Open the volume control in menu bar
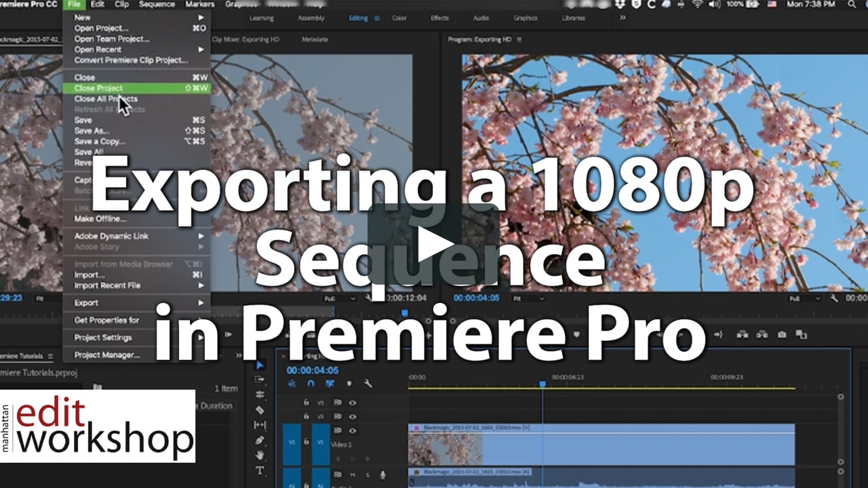The width and height of the screenshot is (868, 488). [715, 4]
